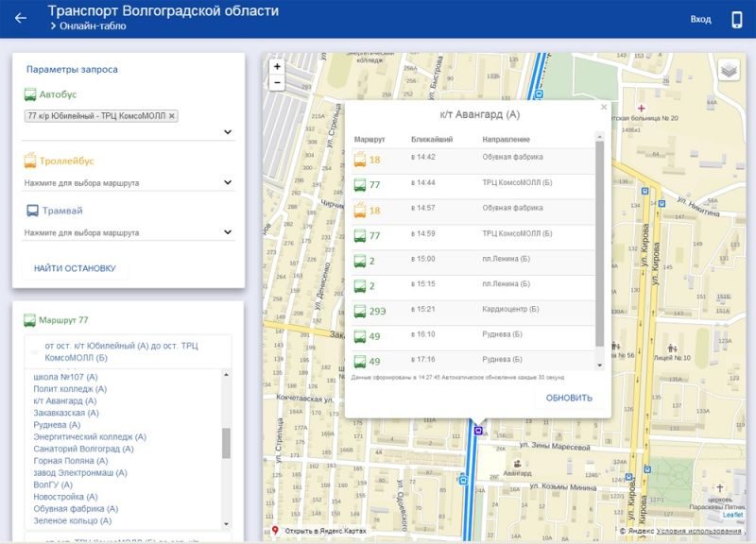Click the tram route selection field

pyautogui.click(x=129, y=232)
